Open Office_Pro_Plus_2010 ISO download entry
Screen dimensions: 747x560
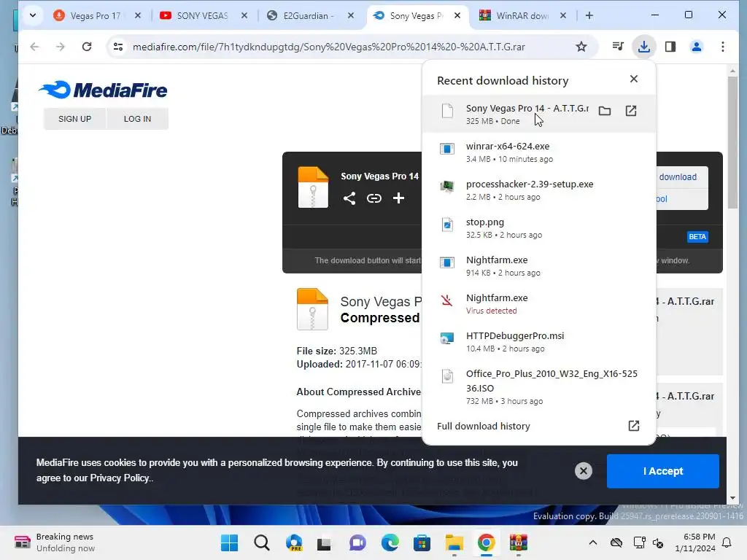[x=539, y=386]
